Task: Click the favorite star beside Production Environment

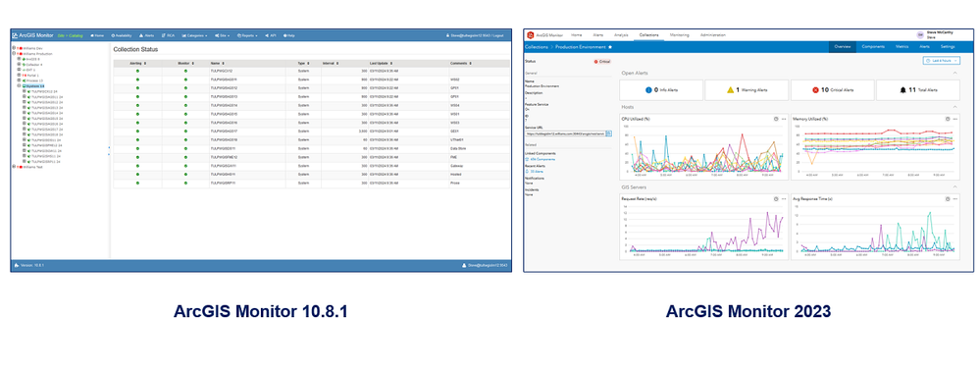Action: 610,47
